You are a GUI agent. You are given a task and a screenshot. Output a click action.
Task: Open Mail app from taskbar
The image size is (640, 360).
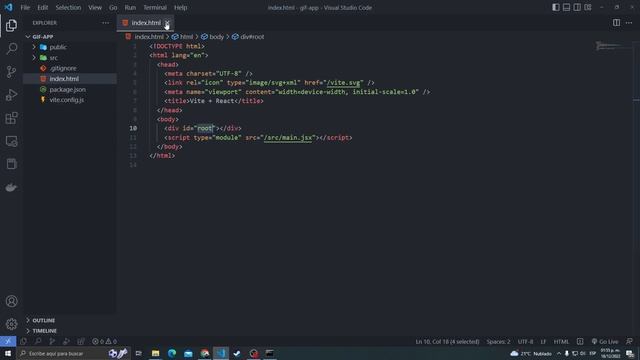[x=188, y=353]
